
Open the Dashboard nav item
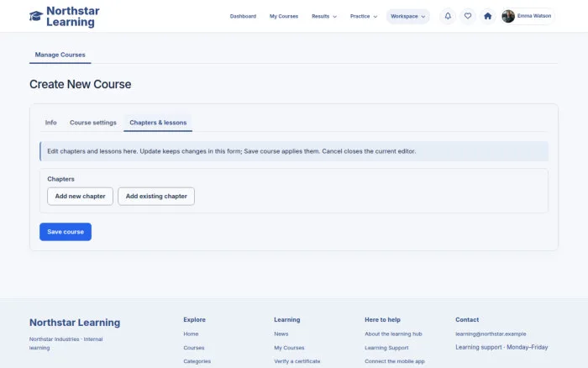[243, 16]
